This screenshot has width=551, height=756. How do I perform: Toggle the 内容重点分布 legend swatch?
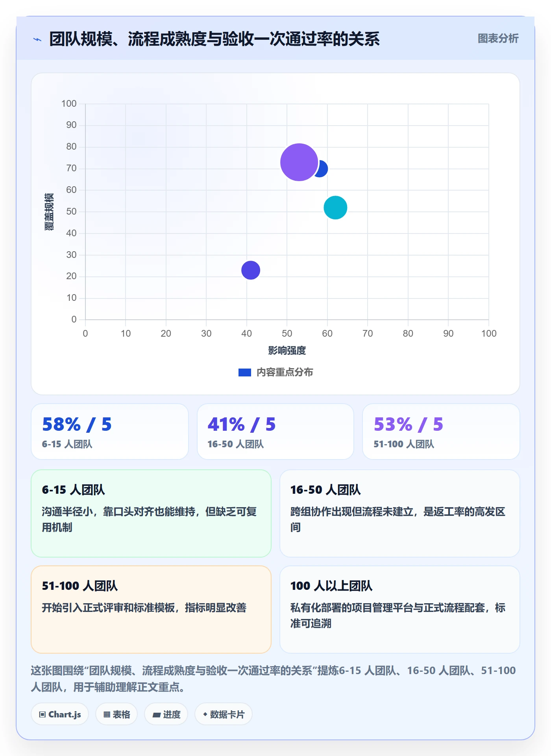coord(244,372)
